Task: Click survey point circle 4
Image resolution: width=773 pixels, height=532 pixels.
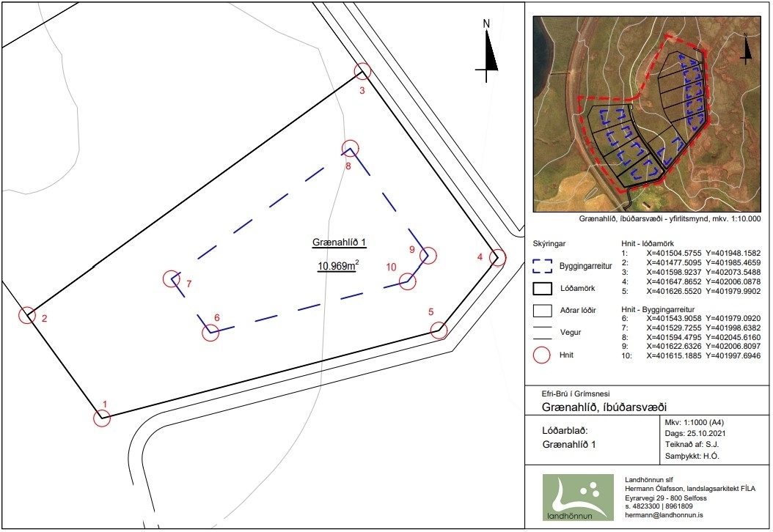Action: point(497,257)
